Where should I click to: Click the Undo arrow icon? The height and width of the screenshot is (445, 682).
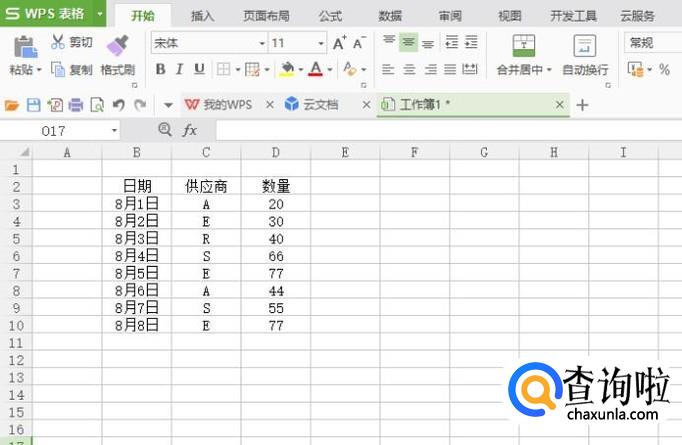[118, 104]
